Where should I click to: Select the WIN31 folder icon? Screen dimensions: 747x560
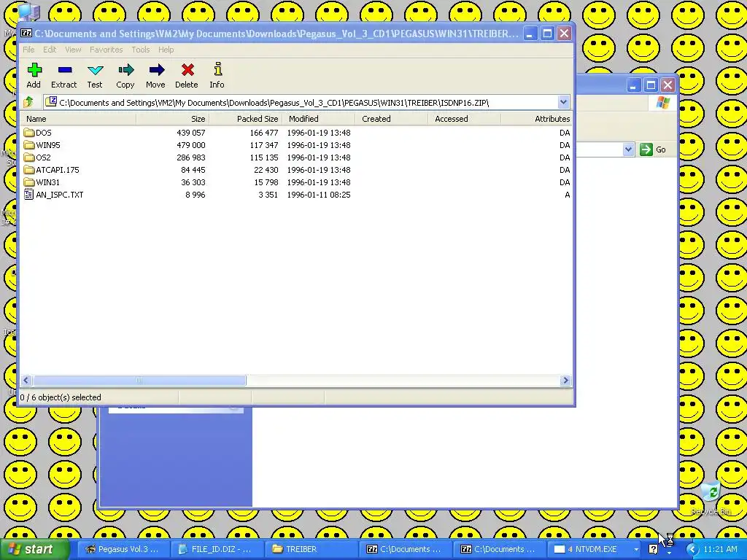click(29, 182)
